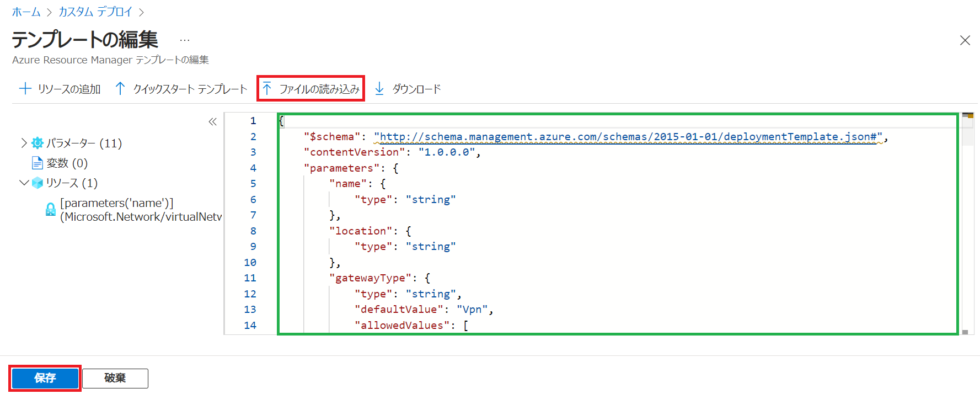
Task: Click the "location" key on line 8
Action: pos(361,231)
